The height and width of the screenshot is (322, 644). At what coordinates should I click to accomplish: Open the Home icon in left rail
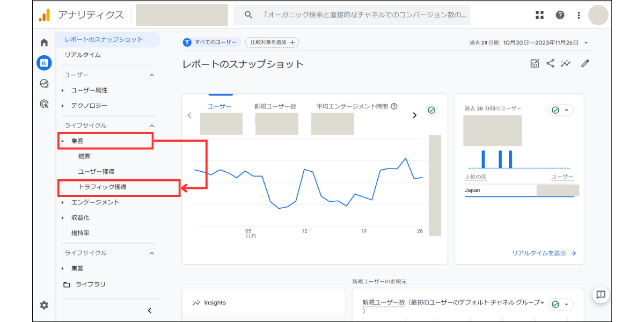(x=44, y=43)
